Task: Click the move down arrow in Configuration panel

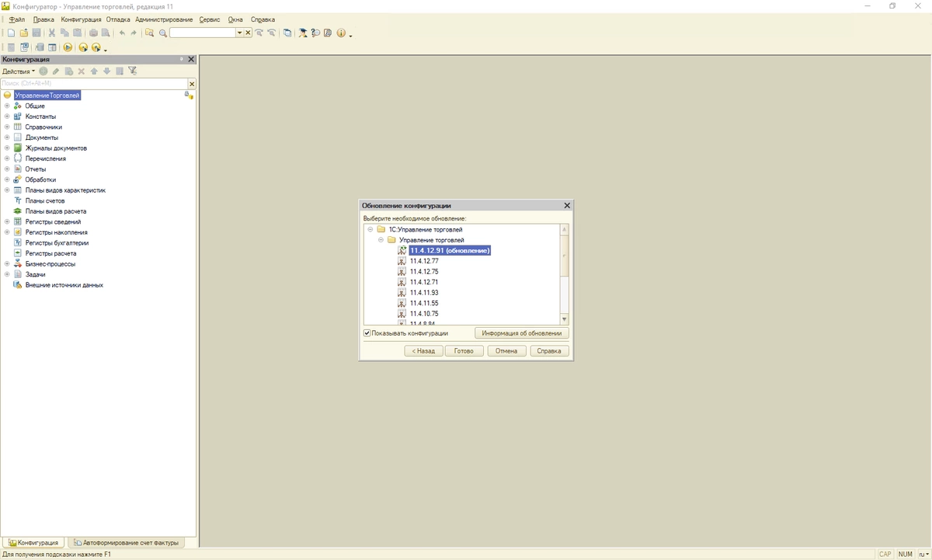Action: pyautogui.click(x=106, y=71)
